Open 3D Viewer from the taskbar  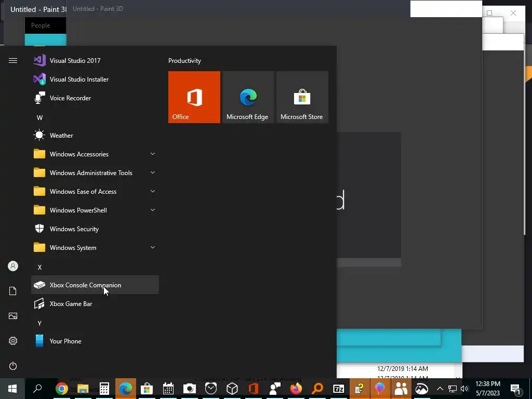tap(232, 389)
